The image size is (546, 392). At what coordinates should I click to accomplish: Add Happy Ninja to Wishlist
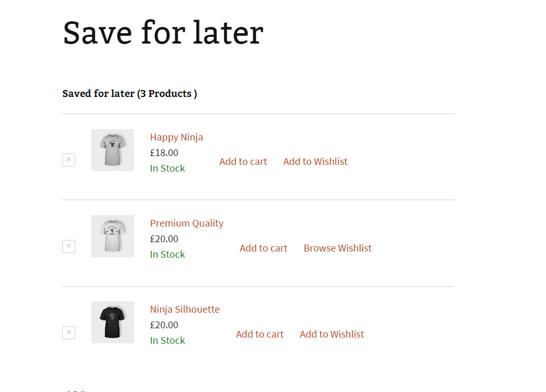point(315,162)
